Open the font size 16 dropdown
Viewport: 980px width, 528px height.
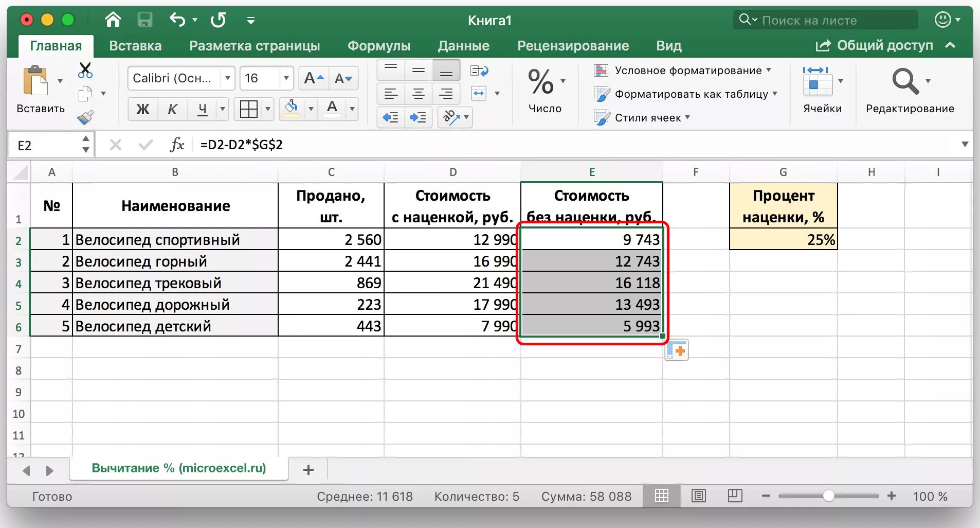coord(286,78)
